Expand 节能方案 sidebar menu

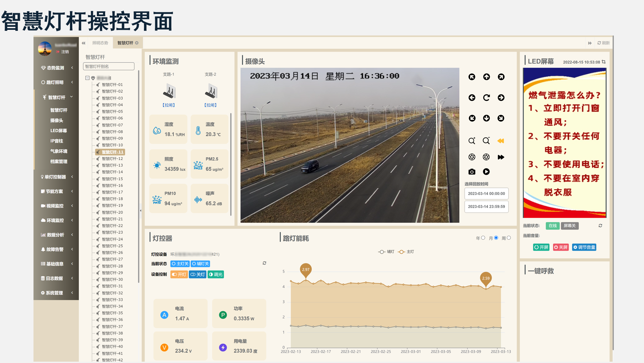pyautogui.click(x=56, y=191)
